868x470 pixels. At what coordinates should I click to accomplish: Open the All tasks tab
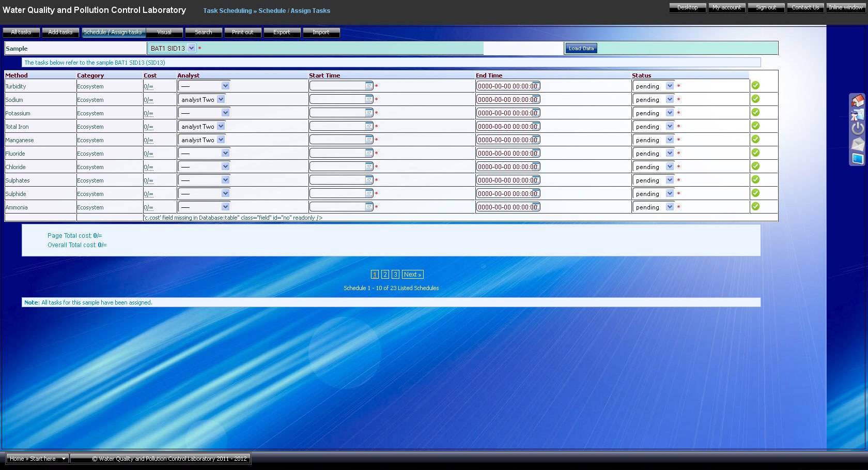[21, 32]
